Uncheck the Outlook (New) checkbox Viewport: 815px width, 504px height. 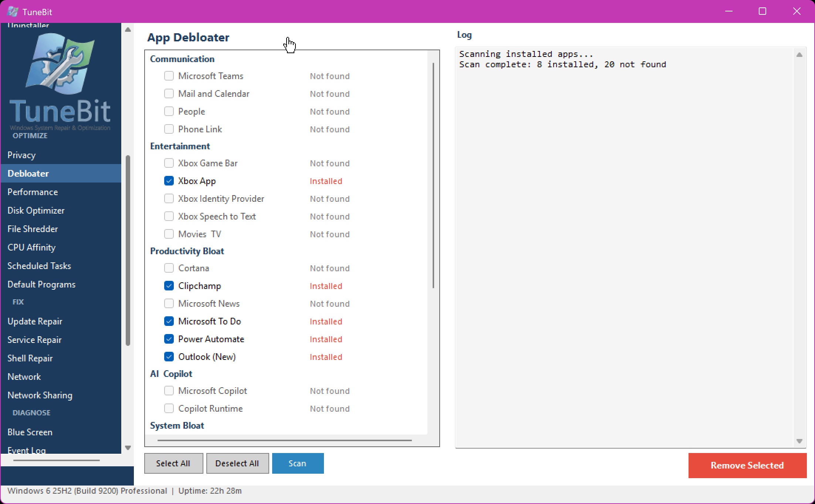[169, 357]
